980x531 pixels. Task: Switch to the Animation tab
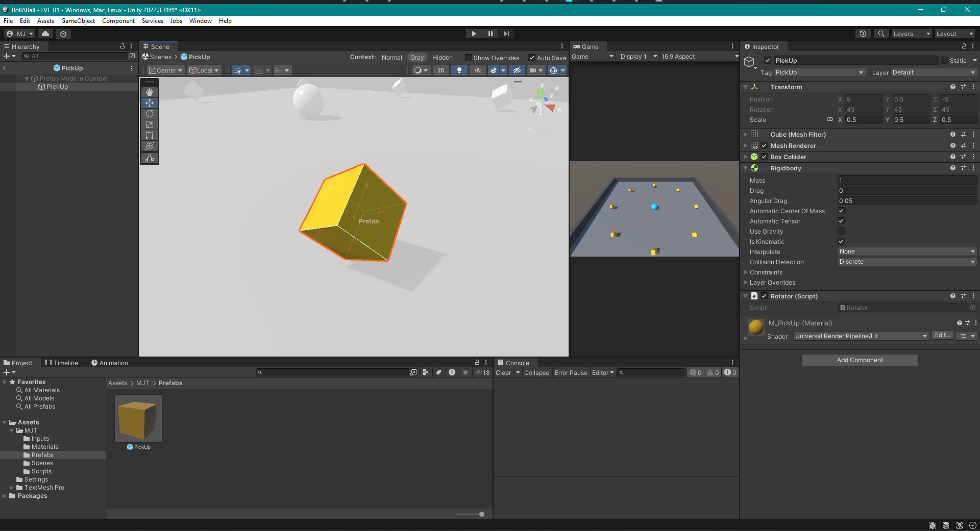coord(110,363)
